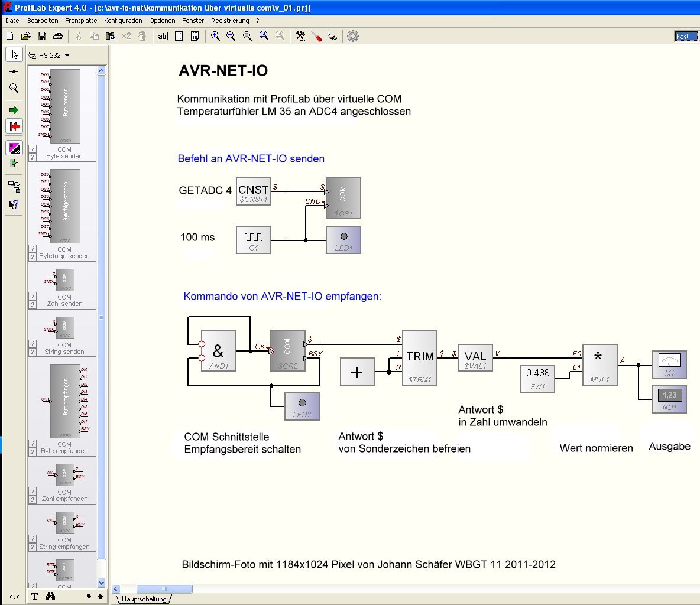This screenshot has height=605, width=700.
Task: Click the zoom in magnifier icon
Action: click(215, 36)
